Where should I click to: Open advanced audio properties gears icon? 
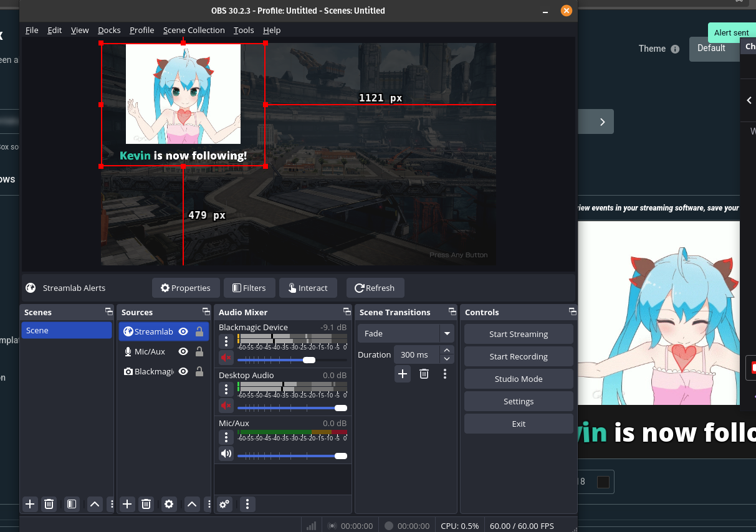225,504
